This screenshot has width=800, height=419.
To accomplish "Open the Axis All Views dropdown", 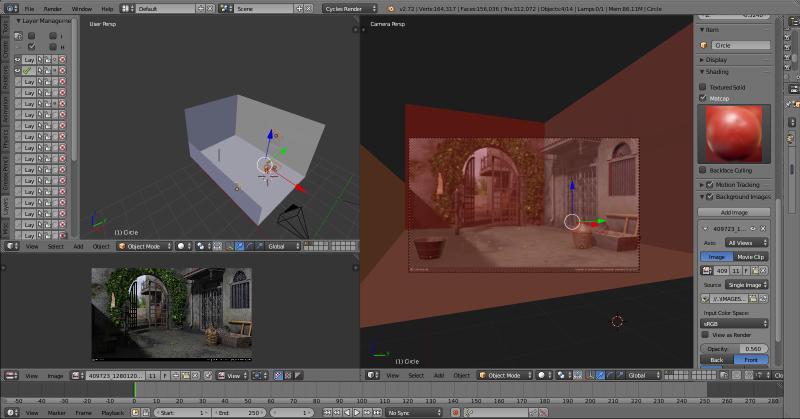I will 748,242.
